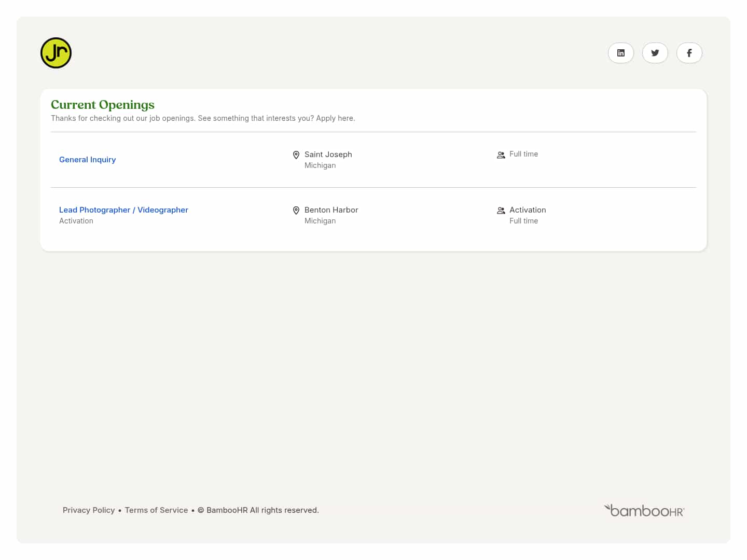747x560 pixels.
Task: Click the Thanks for checking out description
Action: pos(203,118)
